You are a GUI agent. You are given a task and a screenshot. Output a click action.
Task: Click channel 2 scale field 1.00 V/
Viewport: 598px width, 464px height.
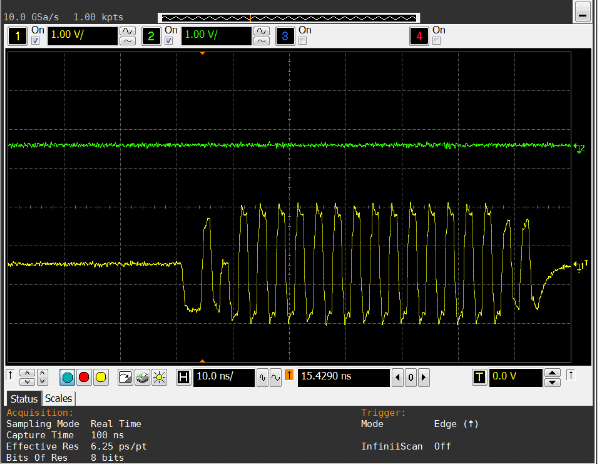click(x=216, y=36)
